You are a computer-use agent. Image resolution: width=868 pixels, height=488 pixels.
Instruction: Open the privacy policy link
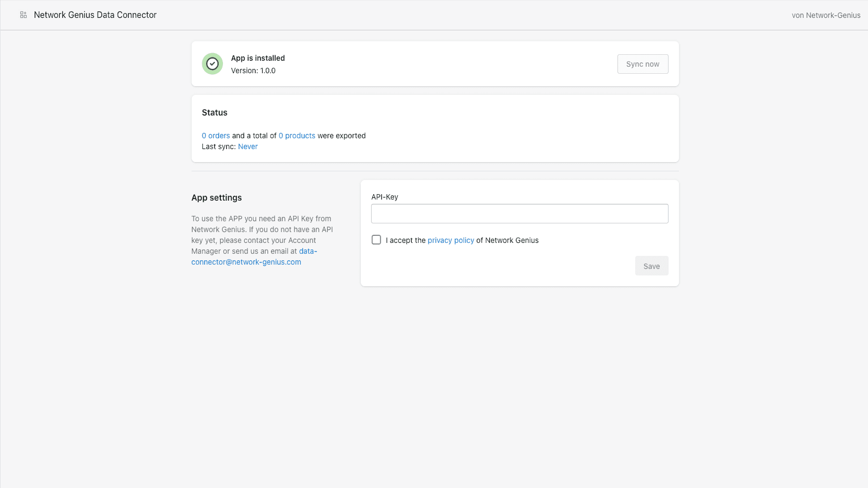450,241
